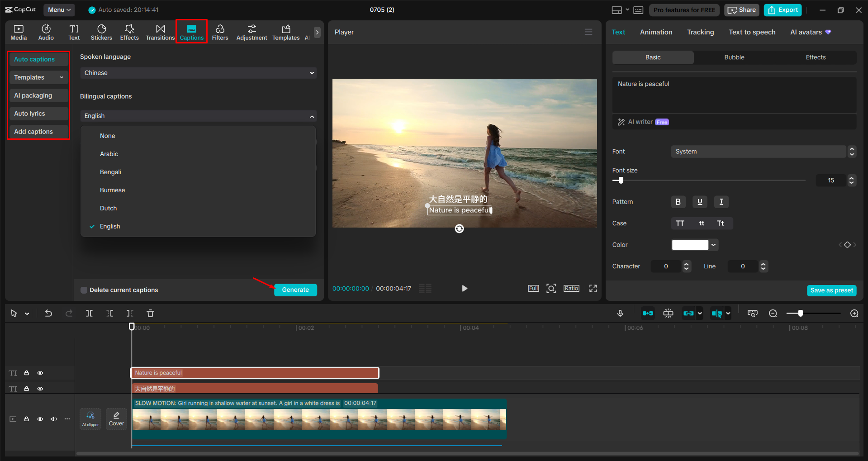Select Dutch from the language list
The image size is (868, 461).
pos(108,208)
